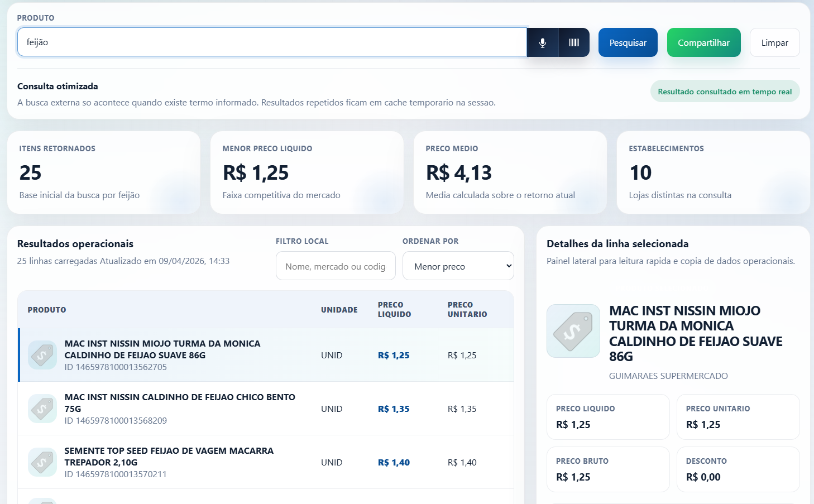Click product title in details panel
Viewport: 814px width, 504px height.
[x=696, y=333]
